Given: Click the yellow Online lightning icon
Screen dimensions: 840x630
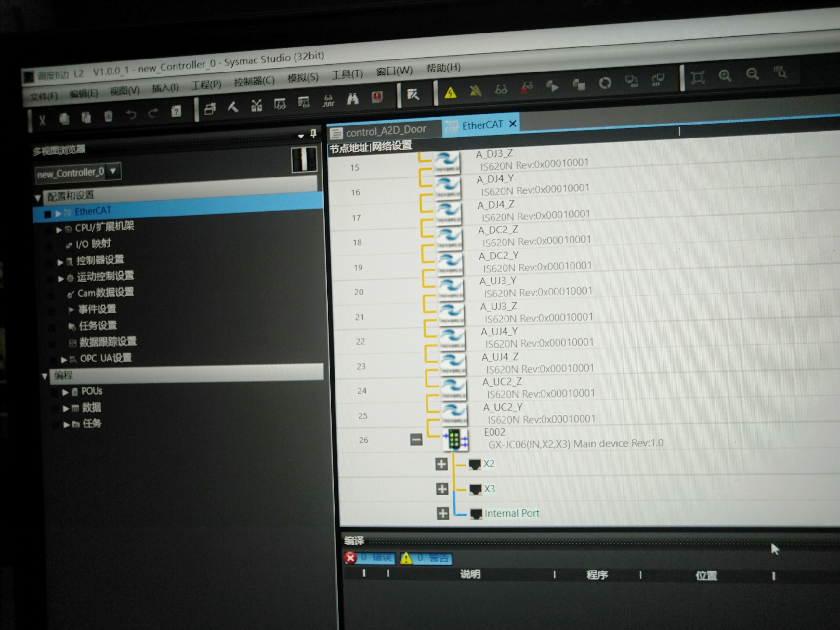Looking at the screenshot, I should click(450, 93).
